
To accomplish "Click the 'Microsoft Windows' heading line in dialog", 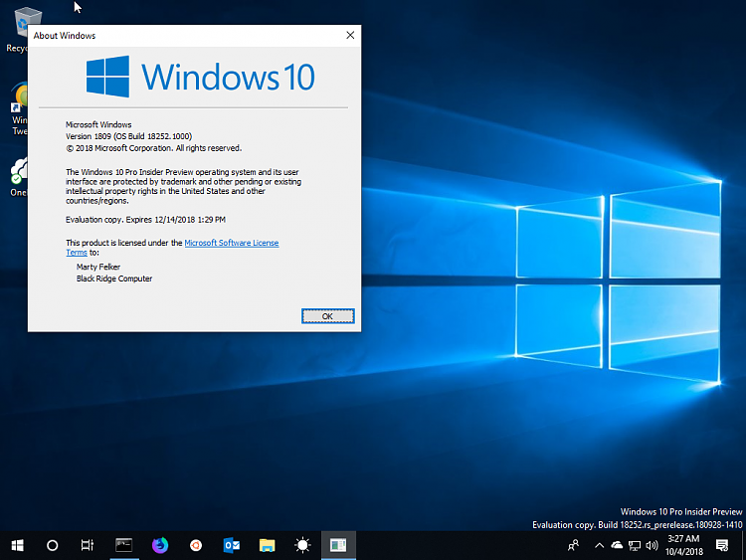I will [98, 124].
